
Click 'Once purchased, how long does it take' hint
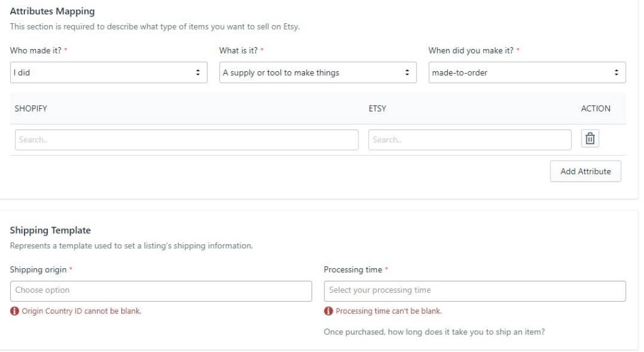[x=434, y=332]
